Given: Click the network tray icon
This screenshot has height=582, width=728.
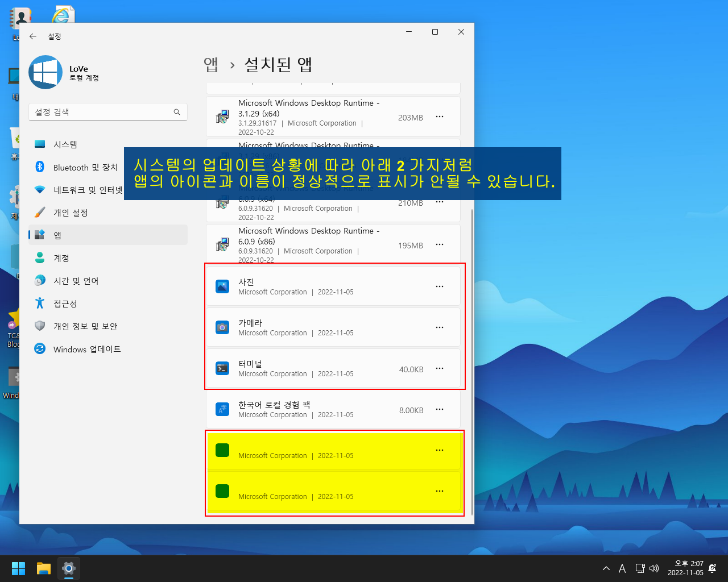Looking at the screenshot, I should 640,568.
